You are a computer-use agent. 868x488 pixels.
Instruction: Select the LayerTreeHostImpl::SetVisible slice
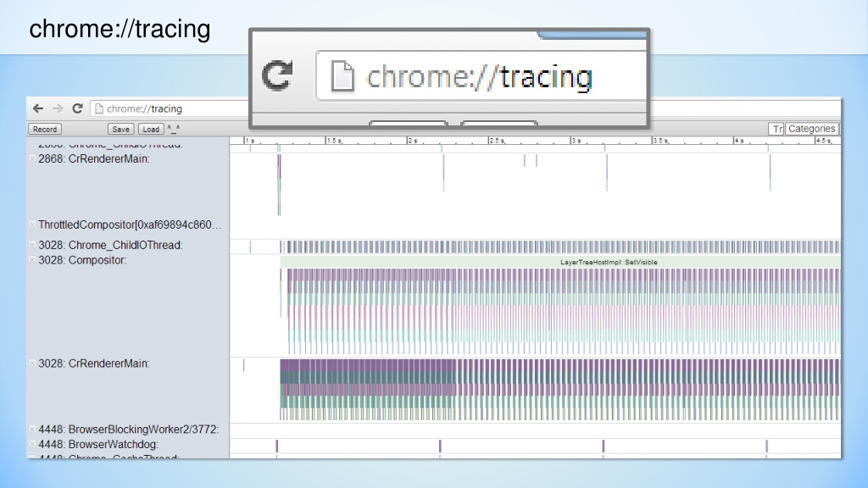click(x=560, y=263)
